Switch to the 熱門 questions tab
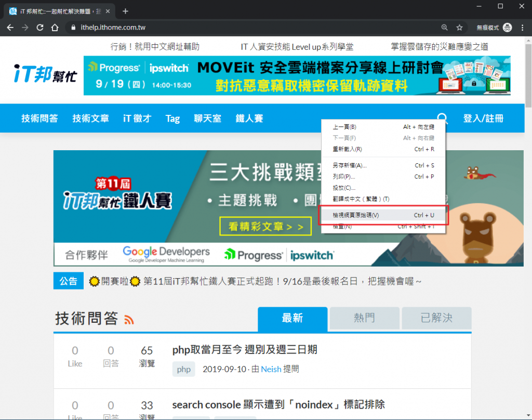This screenshot has height=420, width=532. click(x=364, y=318)
